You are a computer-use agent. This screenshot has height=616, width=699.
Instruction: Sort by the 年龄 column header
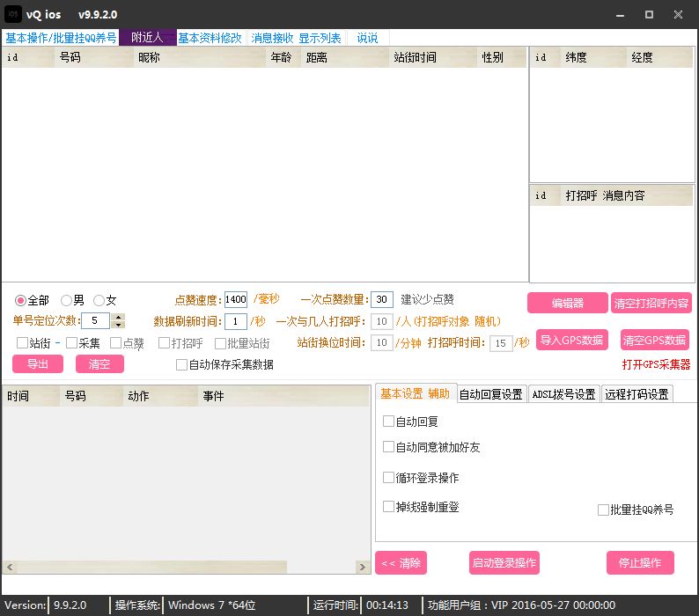point(283,57)
